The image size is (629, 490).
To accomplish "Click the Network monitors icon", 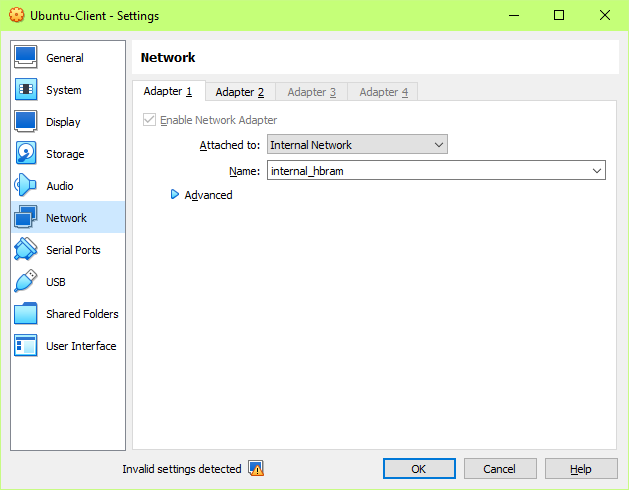I will coord(26,217).
